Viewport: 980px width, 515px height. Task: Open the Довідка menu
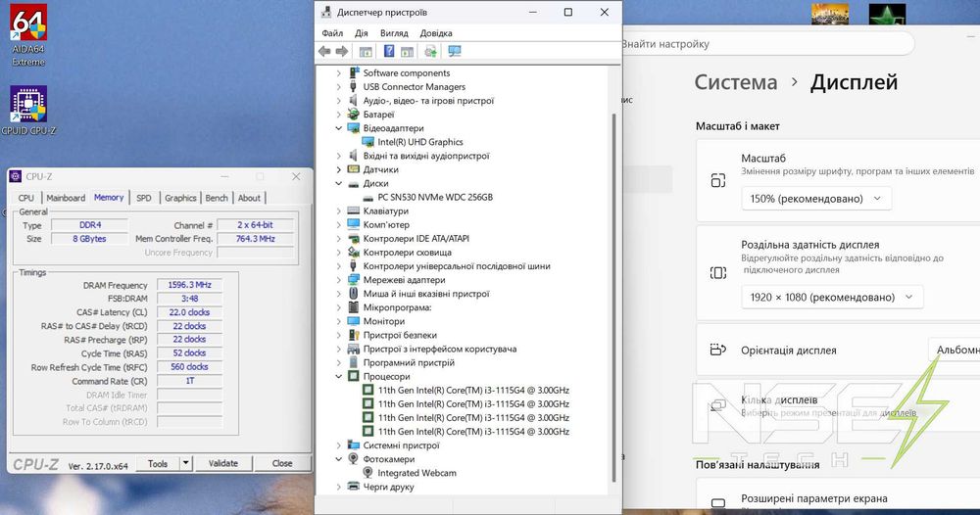[436, 33]
